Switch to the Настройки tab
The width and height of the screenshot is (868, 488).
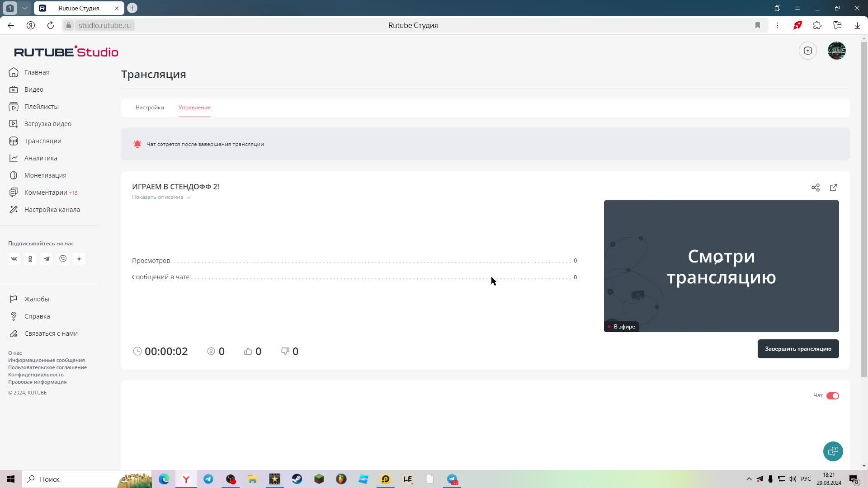point(150,108)
